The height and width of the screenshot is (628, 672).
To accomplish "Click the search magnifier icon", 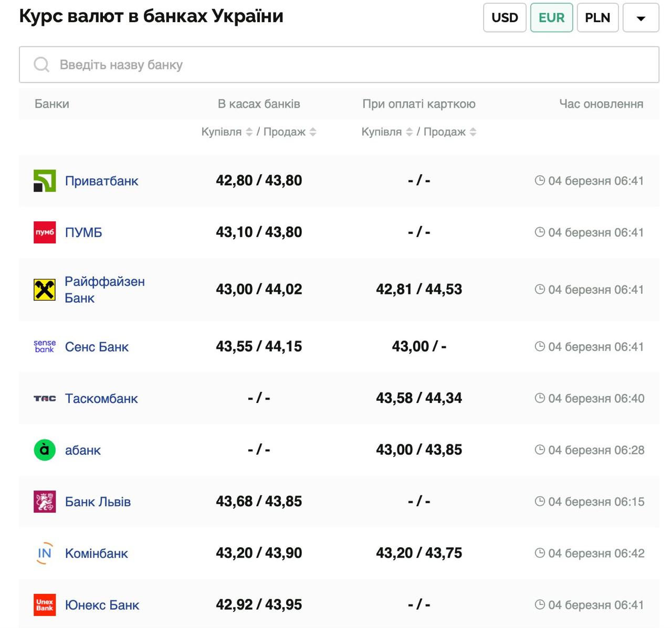I will pyautogui.click(x=41, y=65).
